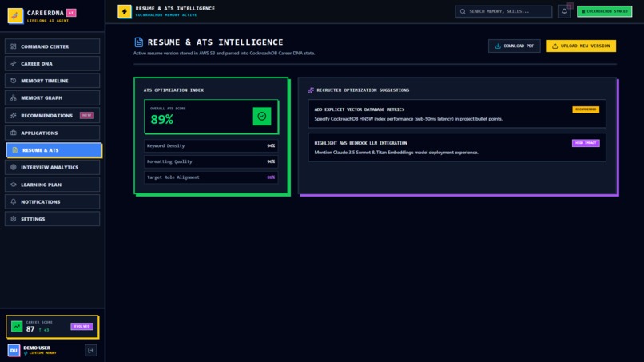
Task: Focus the Search Memory, Skills field
Action: (503, 11)
